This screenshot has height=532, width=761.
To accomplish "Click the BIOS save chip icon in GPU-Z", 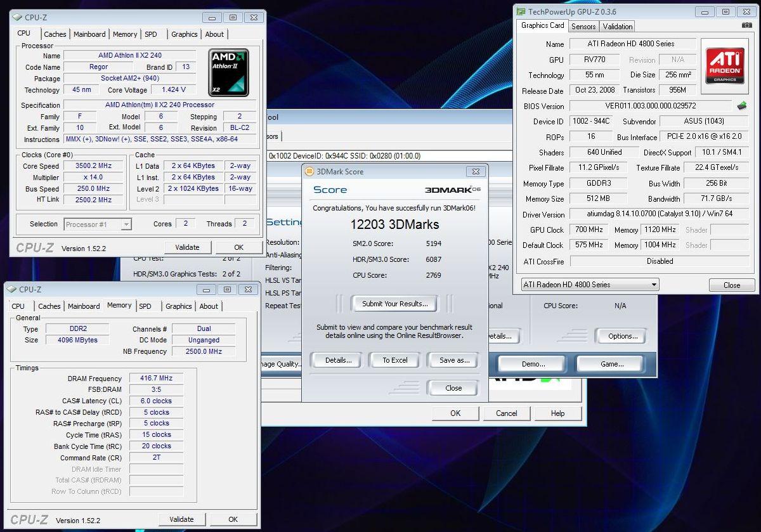I will click(x=741, y=106).
